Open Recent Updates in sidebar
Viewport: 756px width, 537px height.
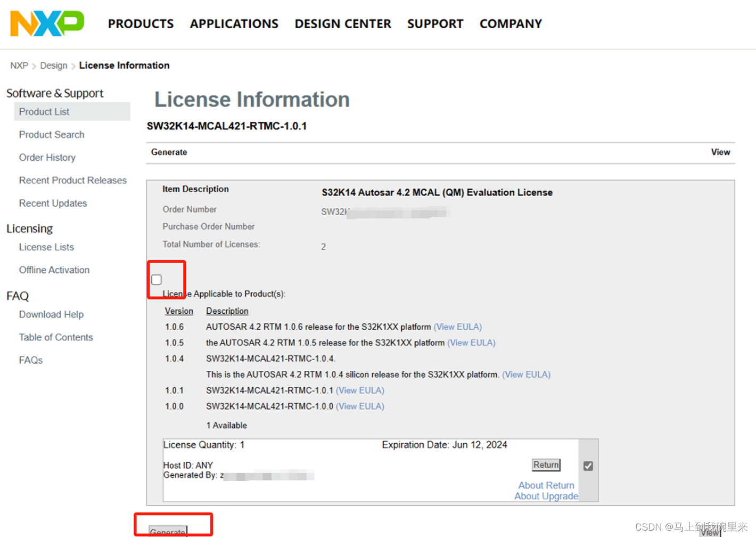point(53,204)
